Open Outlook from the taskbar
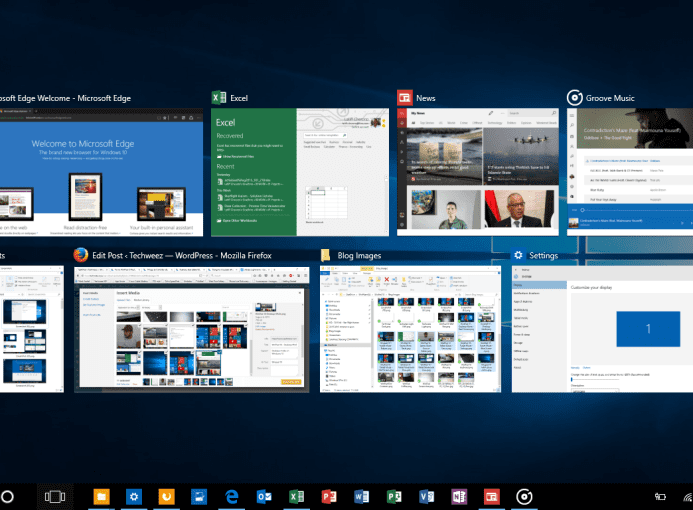Screen dimensions: 693x510 click(x=264, y=497)
